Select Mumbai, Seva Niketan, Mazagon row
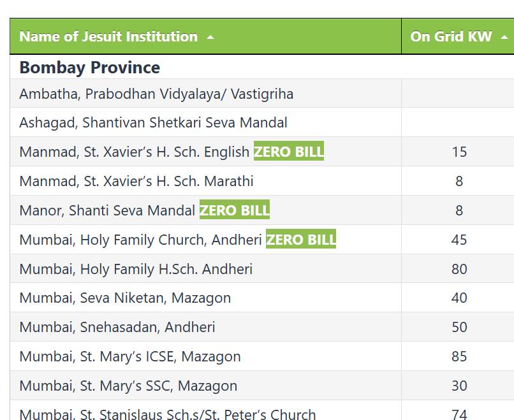Image resolution: width=514 pixels, height=420 pixels. click(262, 298)
